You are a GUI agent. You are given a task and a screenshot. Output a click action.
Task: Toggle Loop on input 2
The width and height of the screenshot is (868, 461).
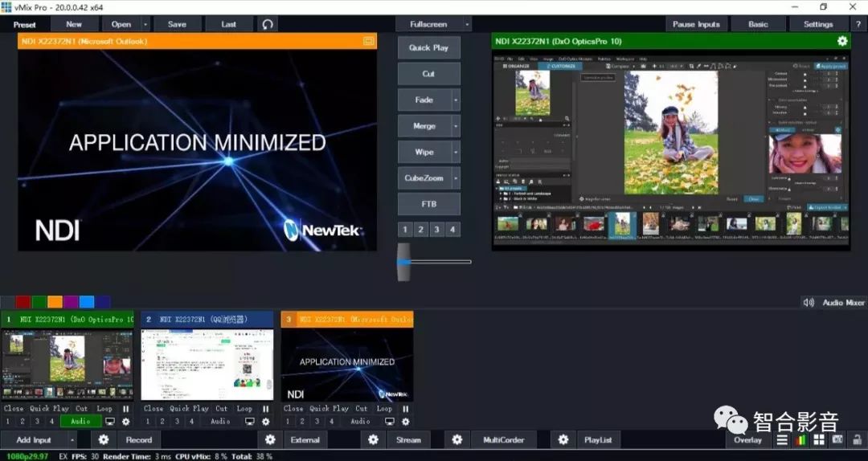point(244,409)
